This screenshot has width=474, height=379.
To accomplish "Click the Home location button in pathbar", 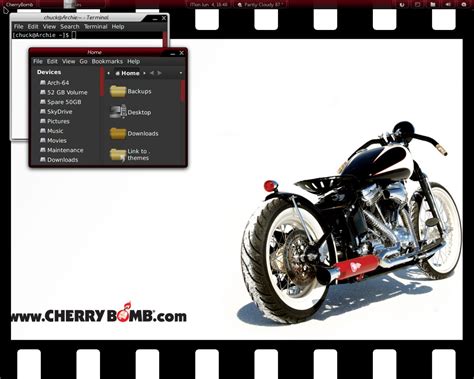I will click(127, 73).
